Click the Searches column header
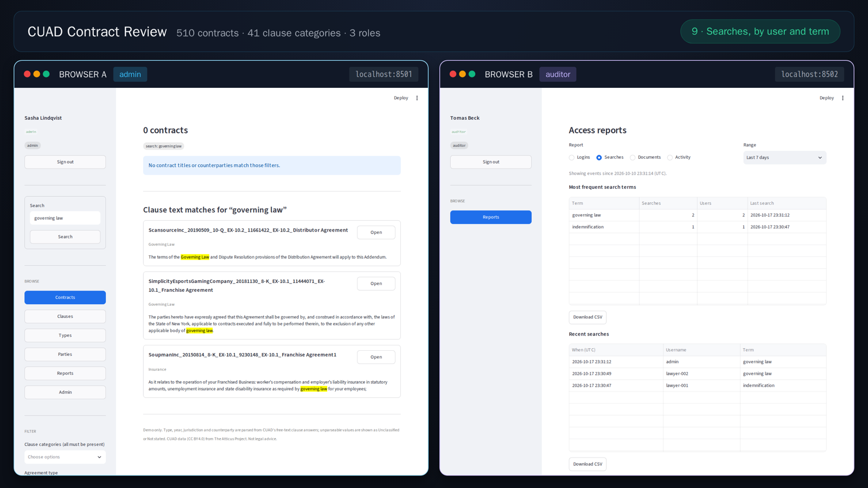Viewport: 868px width, 488px height. pos(668,203)
